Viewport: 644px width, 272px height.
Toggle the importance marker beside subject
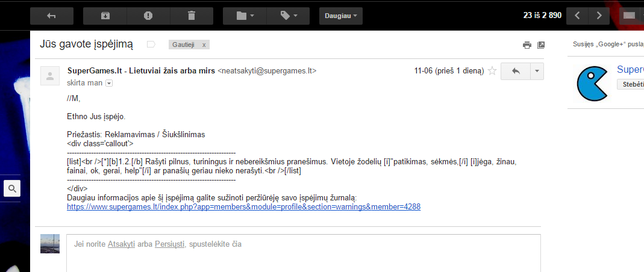pyautogui.click(x=151, y=45)
